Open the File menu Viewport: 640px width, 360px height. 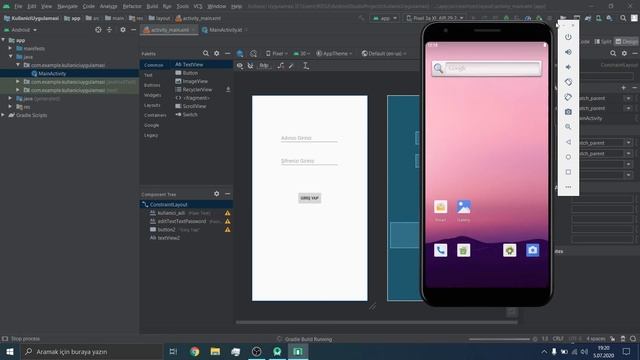click(18, 6)
